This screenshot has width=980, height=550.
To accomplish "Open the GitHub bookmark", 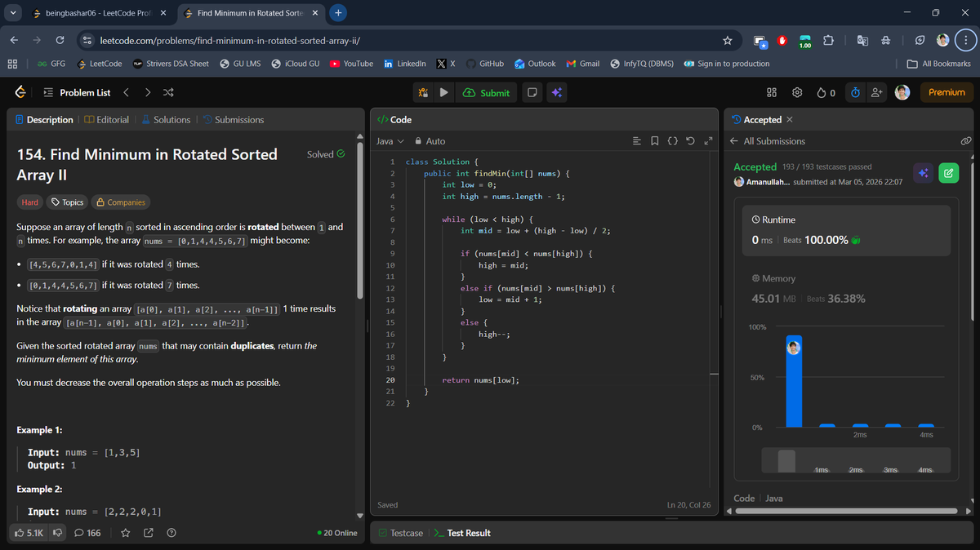I will (483, 64).
